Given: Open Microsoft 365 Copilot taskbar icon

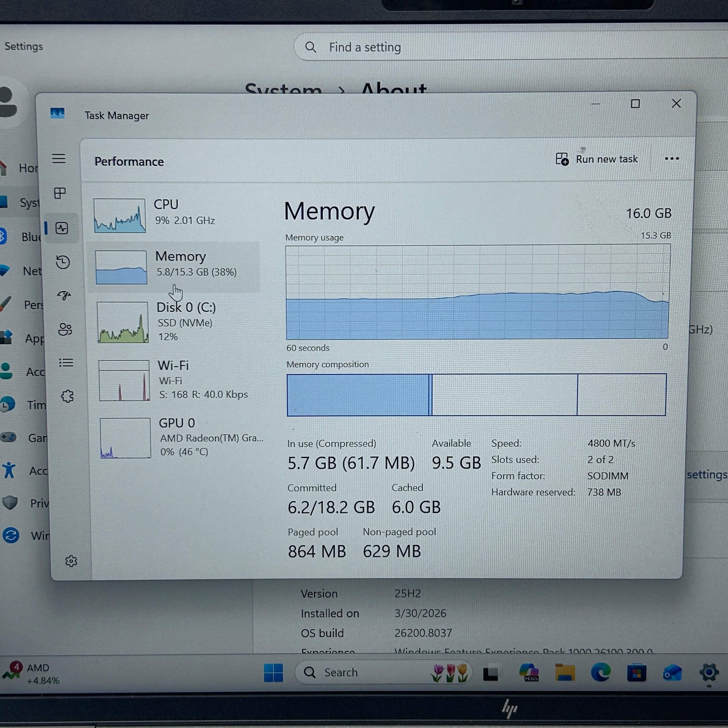Looking at the screenshot, I should point(529,672).
